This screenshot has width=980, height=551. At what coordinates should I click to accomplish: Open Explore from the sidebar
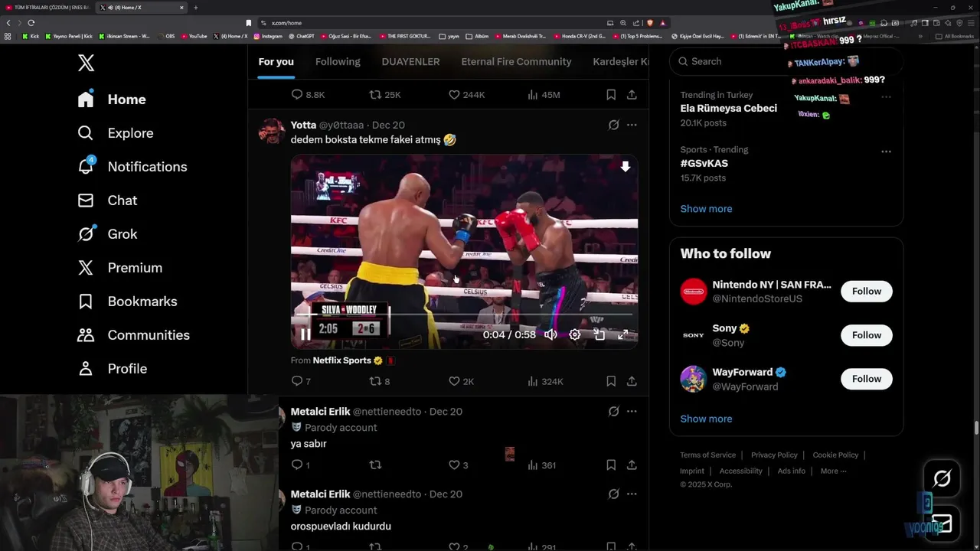(x=116, y=133)
